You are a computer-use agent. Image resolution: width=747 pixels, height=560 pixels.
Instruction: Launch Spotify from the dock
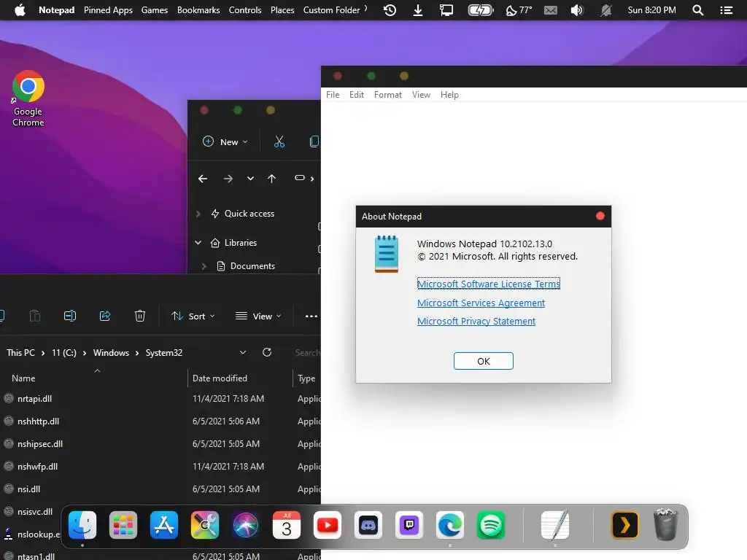pos(491,525)
